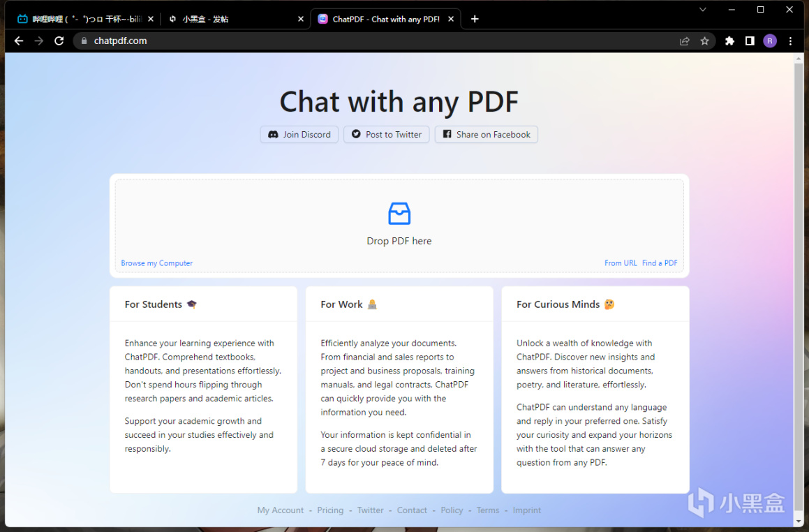Click the browser forward arrow

tap(38, 40)
